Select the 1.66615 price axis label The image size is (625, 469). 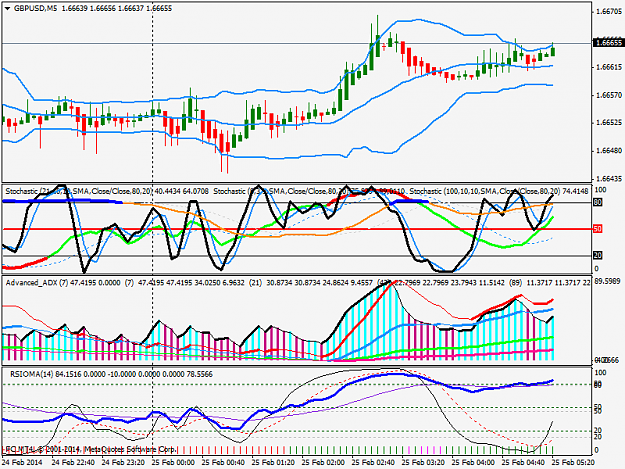608,67
